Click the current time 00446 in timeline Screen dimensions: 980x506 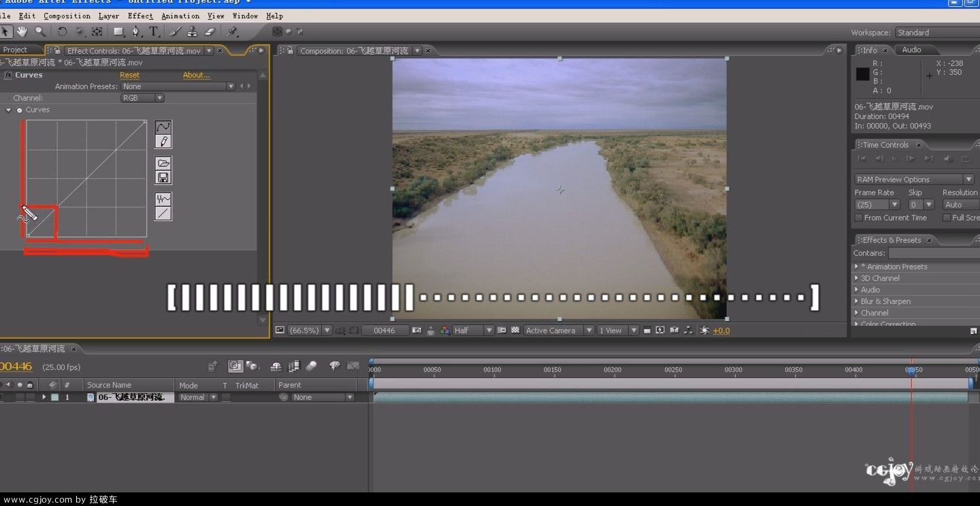pos(16,367)
